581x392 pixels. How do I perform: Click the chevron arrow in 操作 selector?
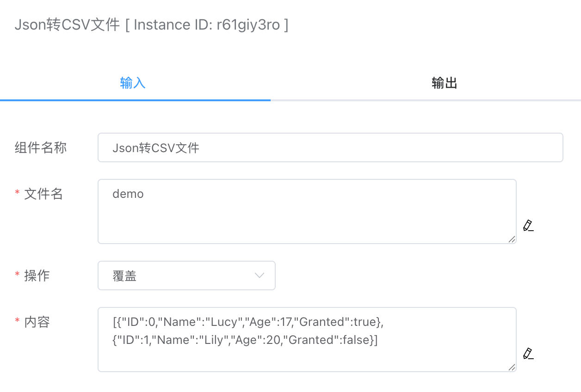coord(260,276)
